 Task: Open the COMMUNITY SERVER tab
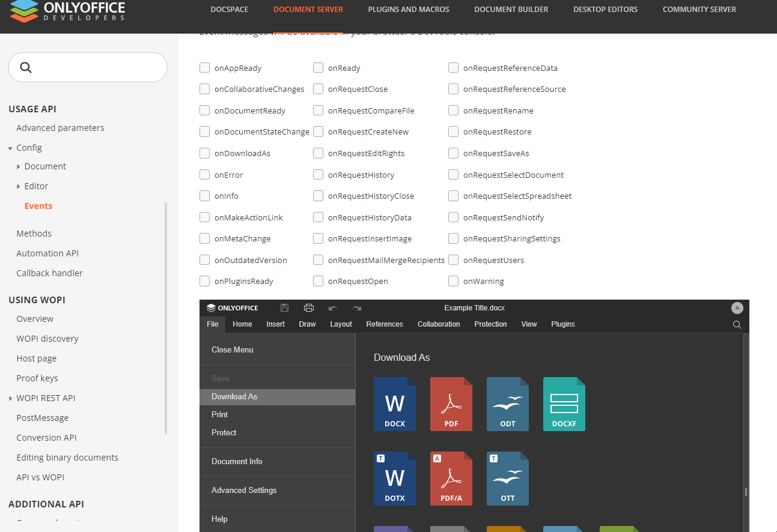click(x=699, y=9)
